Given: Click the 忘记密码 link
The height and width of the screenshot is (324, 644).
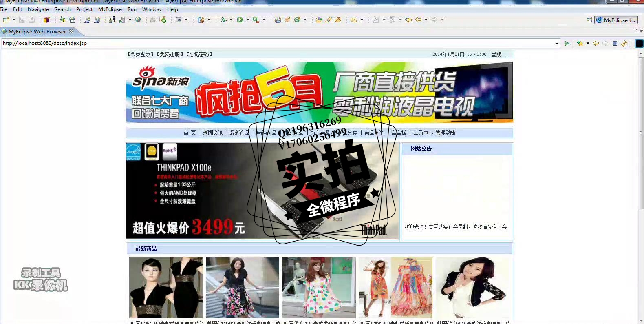Looking at the screenshot, I should (199, 54).
